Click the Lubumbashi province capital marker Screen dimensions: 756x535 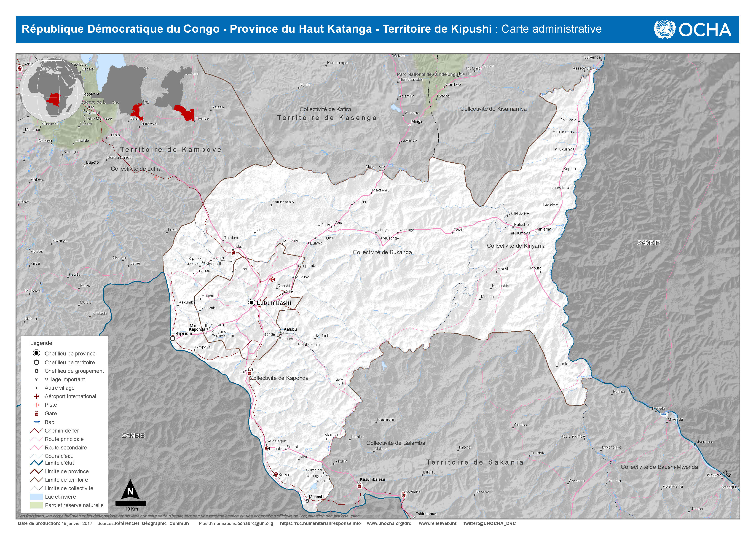pyautogui.click(x=252, y=303)
